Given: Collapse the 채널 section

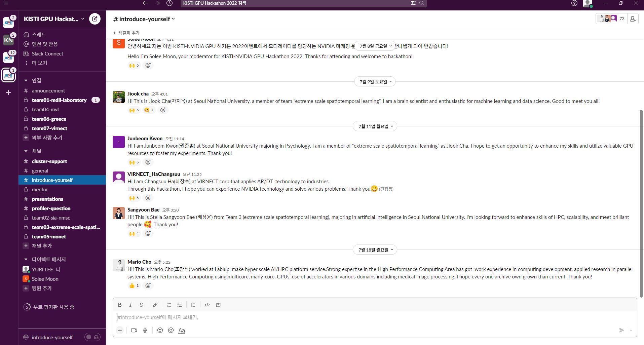Looking at the screenshot, I should [26, 151].
